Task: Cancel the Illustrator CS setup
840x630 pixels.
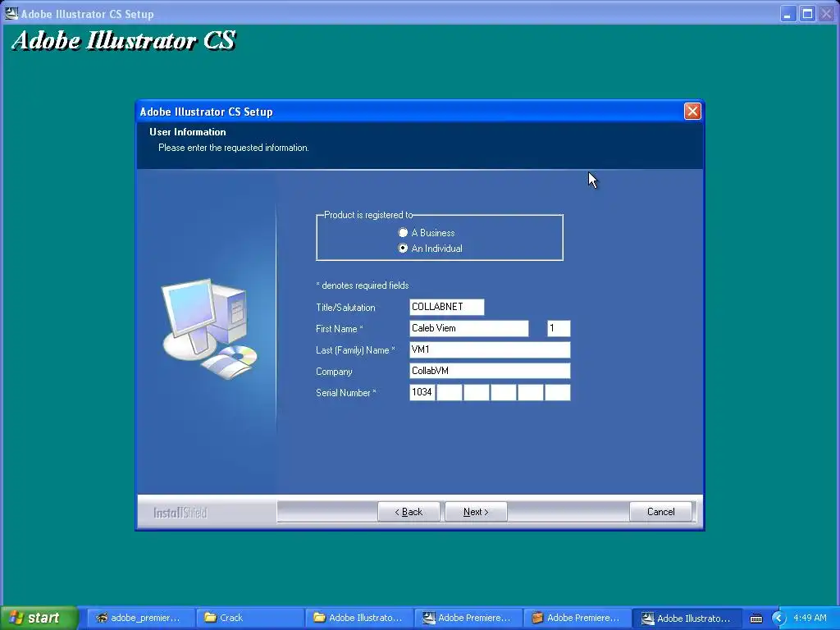Action: pyautogui.click(x=660, y=512)
